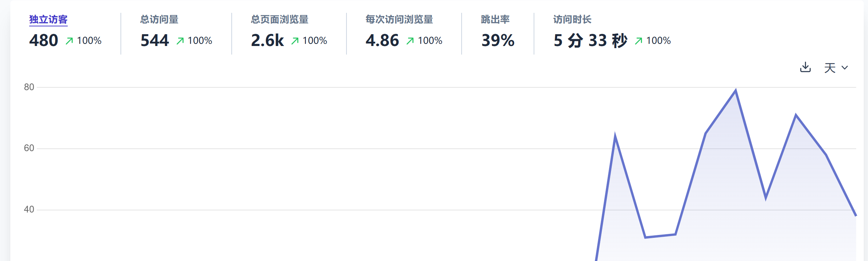This screenshot has height=261, width=868.
Task: Click the 39% bounce rate value
Action: click(x=498, y=40)
